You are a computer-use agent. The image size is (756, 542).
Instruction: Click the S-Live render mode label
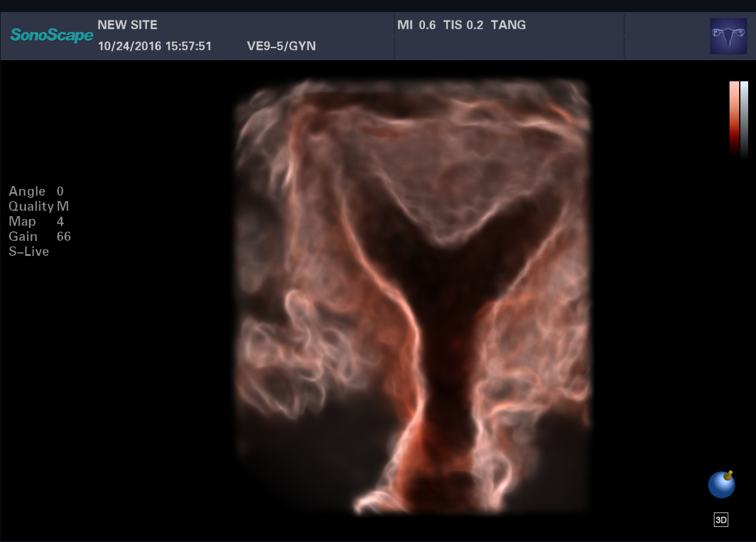pyautogui.click(x=29, y=252)
